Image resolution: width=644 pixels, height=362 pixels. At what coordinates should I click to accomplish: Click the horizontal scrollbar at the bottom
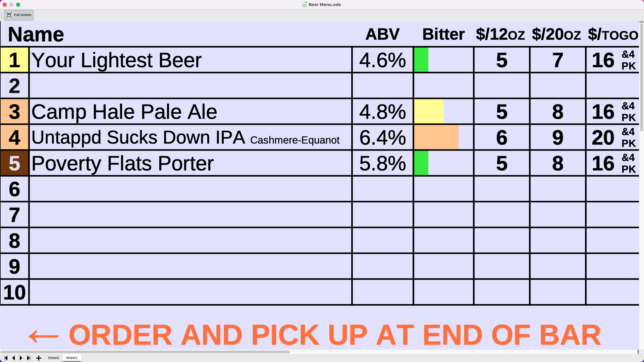click(145, 352)
